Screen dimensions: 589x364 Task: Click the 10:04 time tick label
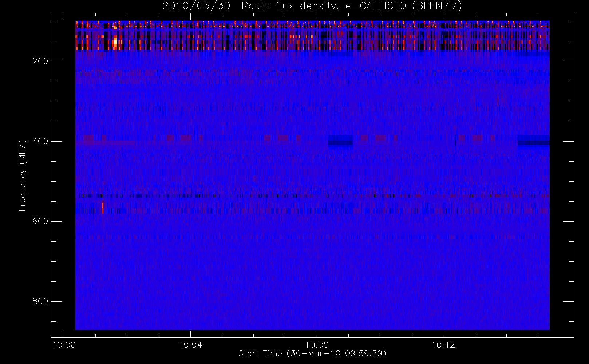[190, 345]
